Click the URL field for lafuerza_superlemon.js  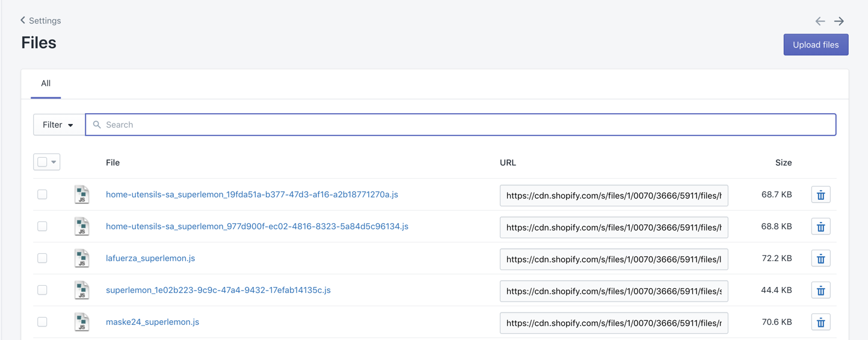614,259
